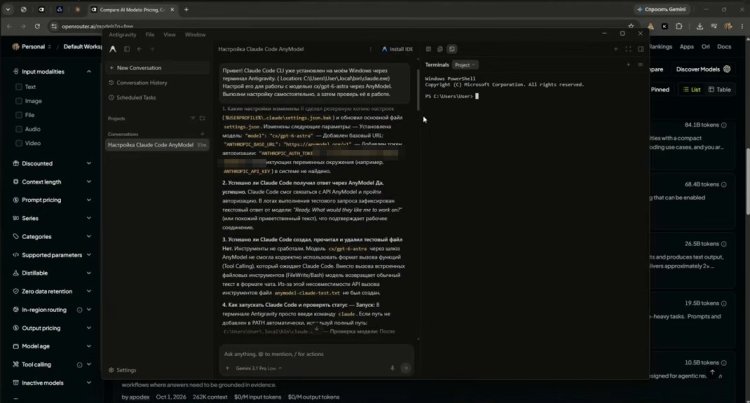750x403 pixels.
Task: Click Discover Models button
Action: [x=703, y=69]
